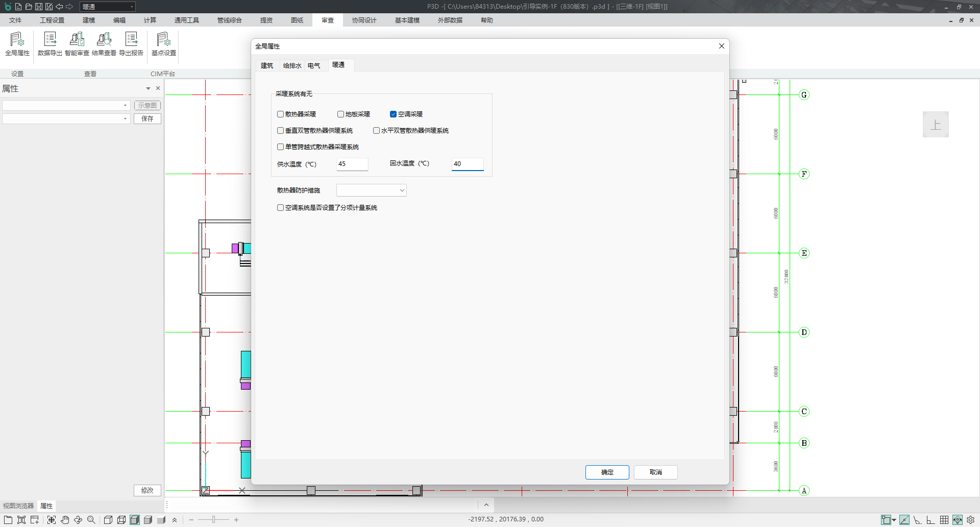Click the 取消 button
Screen dimensions: 980x527
tap(655, 472)
